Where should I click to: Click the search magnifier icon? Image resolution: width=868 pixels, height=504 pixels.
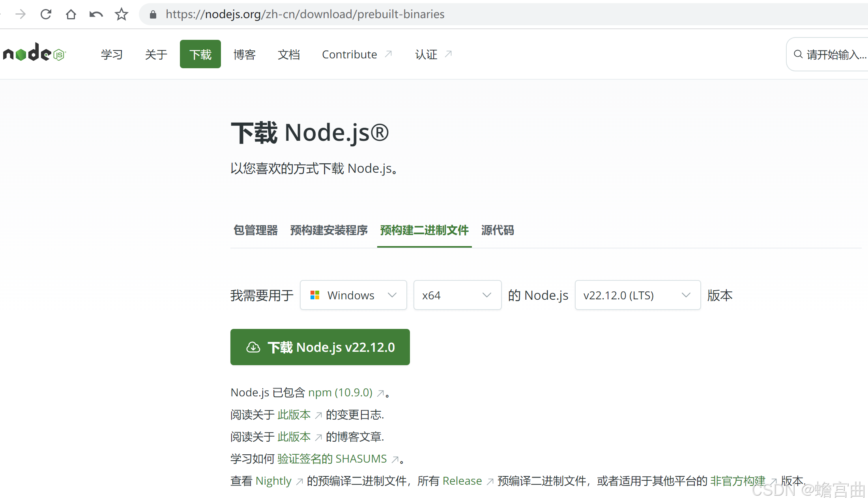[798, 54]
